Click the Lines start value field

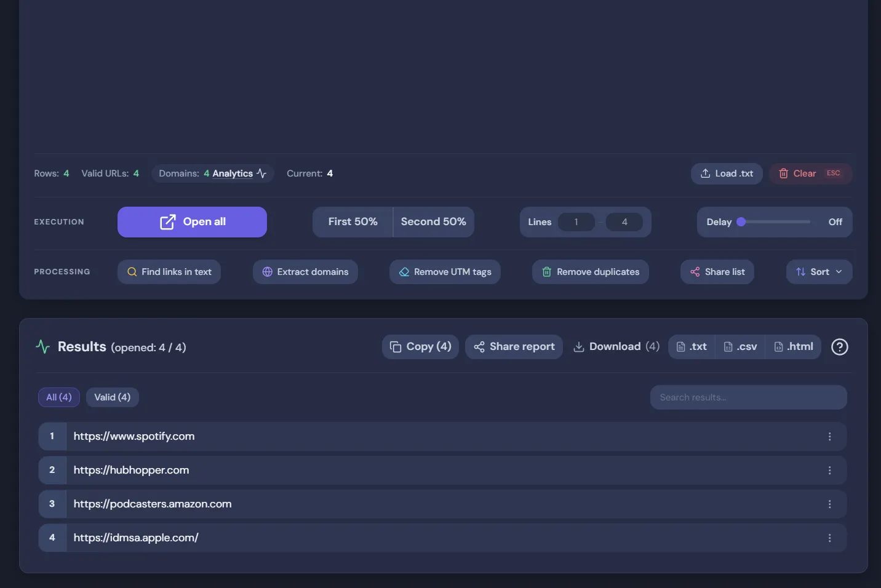pyautogui.click(x=576, y=222)
